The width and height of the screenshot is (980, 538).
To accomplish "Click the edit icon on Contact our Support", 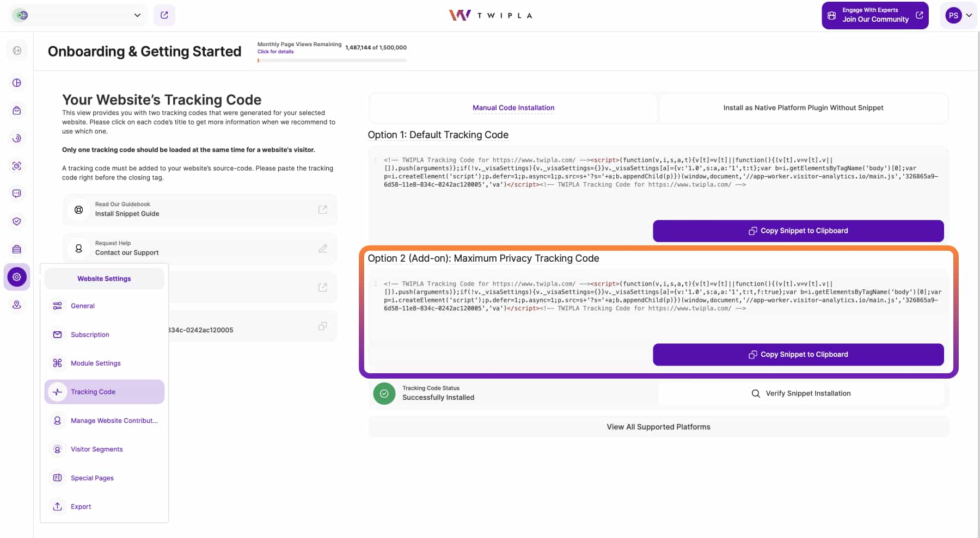I will 322,249.
